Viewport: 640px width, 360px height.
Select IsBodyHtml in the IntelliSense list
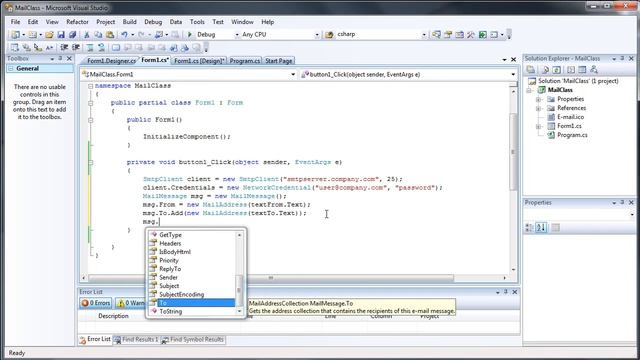coord(175,252)
